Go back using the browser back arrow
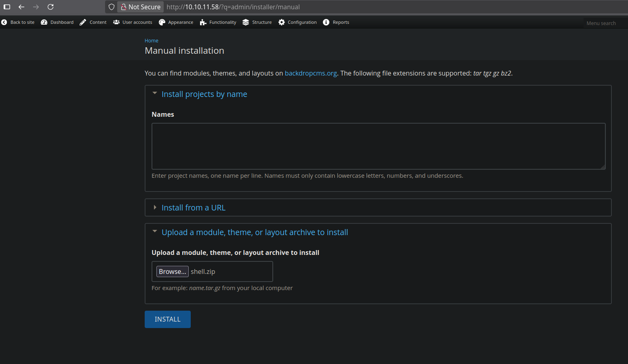This screenshot has width=628, height=364. coord(21,7)
